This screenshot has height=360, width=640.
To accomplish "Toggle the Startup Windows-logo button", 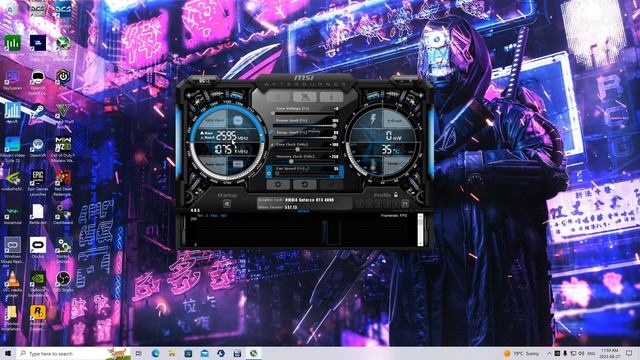I will click(227, 203).
